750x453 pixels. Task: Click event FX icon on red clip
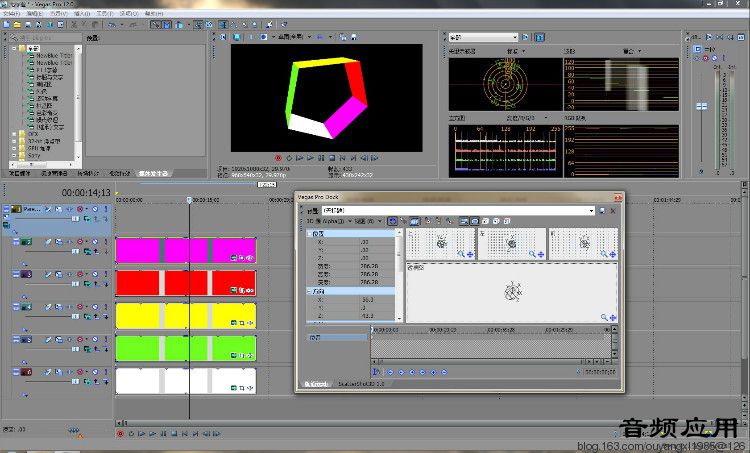[x=250, y=290]
